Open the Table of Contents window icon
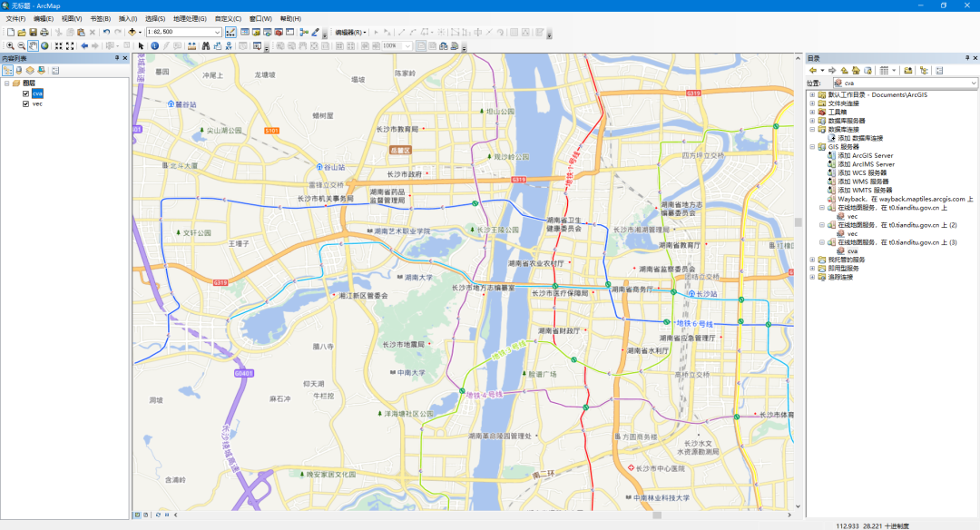 coord(245,32)
